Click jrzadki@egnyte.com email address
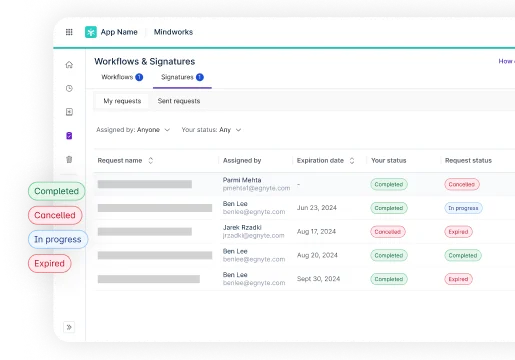 click(x=253, y=235)
